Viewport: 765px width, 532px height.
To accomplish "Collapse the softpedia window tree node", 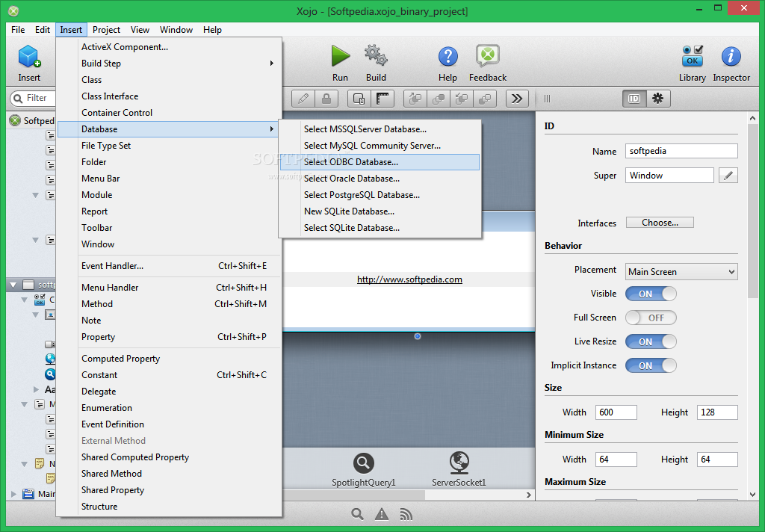I will click(13, 285).
